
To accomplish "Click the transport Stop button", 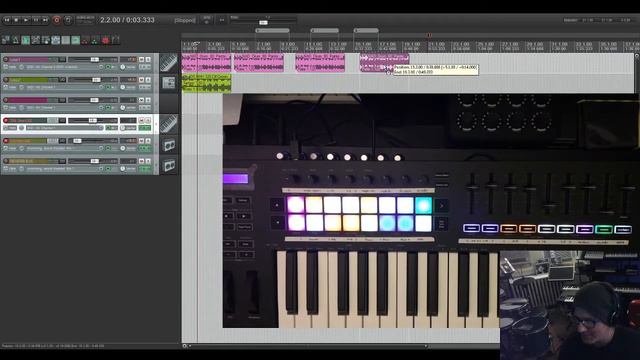I will pos(16,20).
